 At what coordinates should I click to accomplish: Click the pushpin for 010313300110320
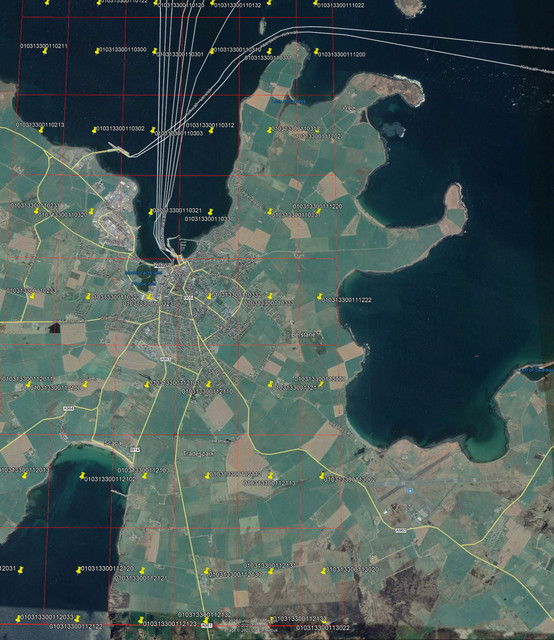coord(91,211)
